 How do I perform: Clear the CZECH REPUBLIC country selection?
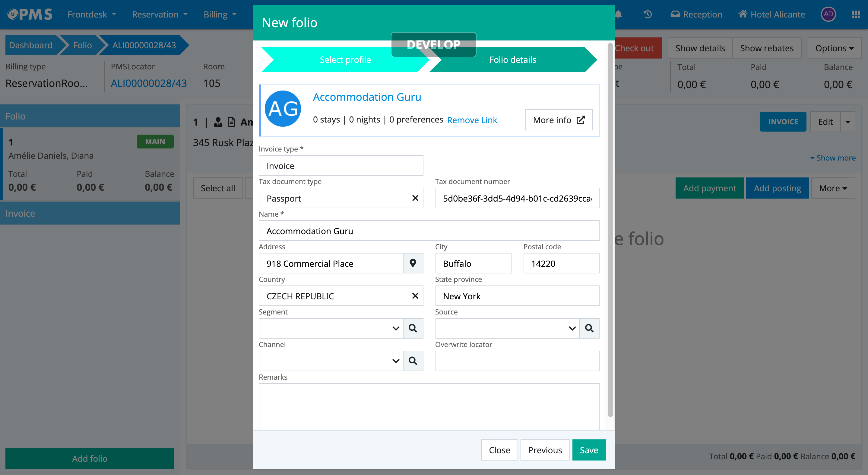coord(415,296)
